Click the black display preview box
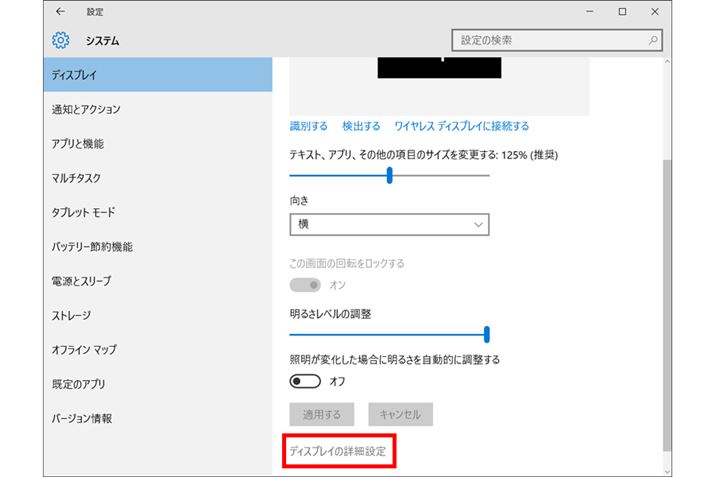The width and height of the screenshot is (715, 477). [439, 67]
